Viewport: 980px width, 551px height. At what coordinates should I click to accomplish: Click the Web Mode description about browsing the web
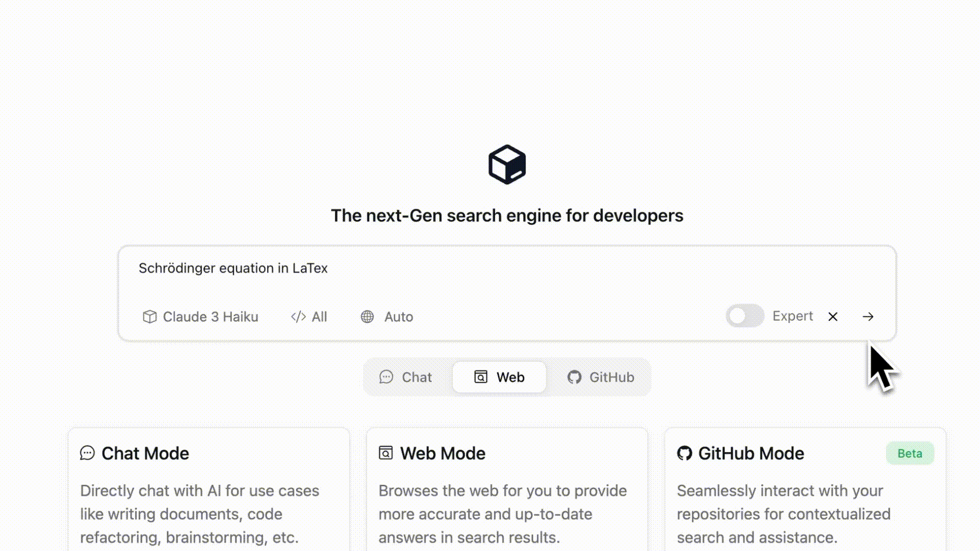tap(503, 514)
